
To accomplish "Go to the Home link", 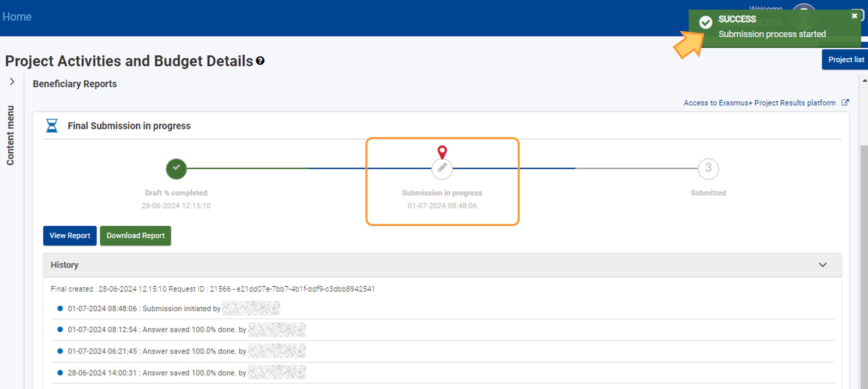I will point(17,16).
